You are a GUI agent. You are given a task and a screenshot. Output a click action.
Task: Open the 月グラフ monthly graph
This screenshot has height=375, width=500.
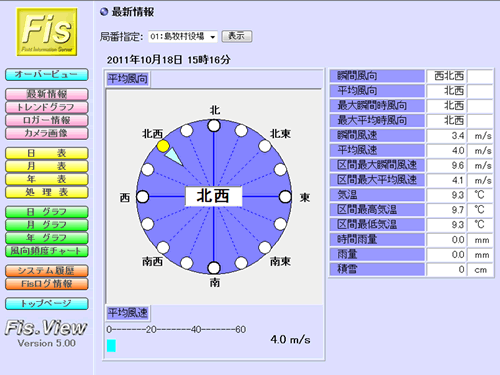(47, 225)
